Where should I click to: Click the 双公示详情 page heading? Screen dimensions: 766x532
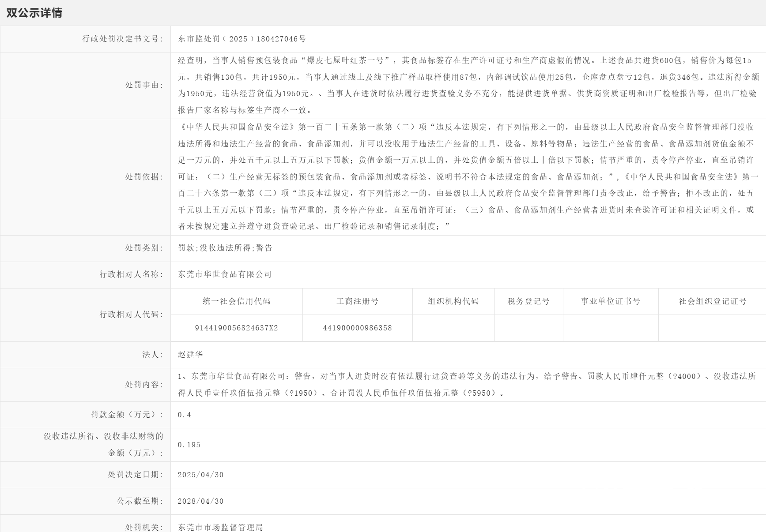pos(34,13)
